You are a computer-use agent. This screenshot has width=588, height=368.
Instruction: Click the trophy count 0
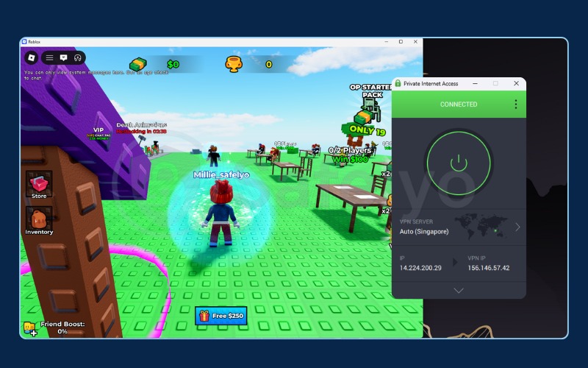(x=268, y=65)
